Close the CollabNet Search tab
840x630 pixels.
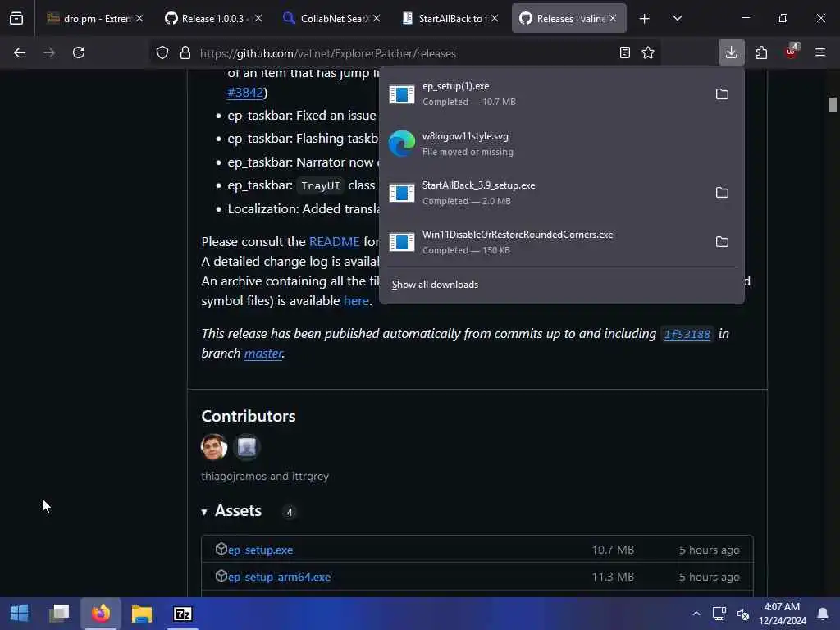point(377,18)
